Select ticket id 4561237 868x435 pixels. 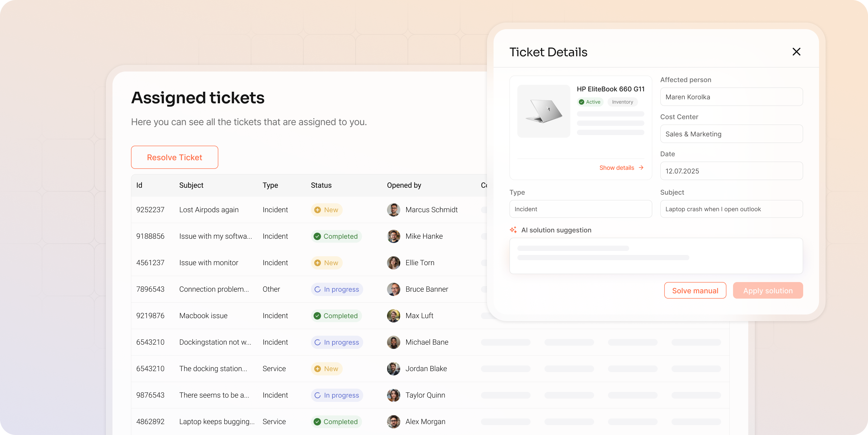[x=150, y=263]
